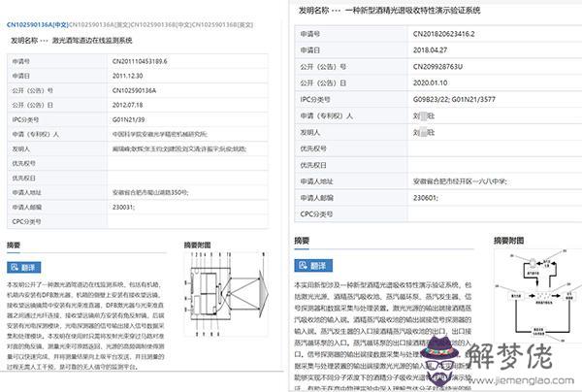Select publication date 2020.01.10
This screenshot has width=582, height=392.
pyautogui.click(x=430, y=82)
